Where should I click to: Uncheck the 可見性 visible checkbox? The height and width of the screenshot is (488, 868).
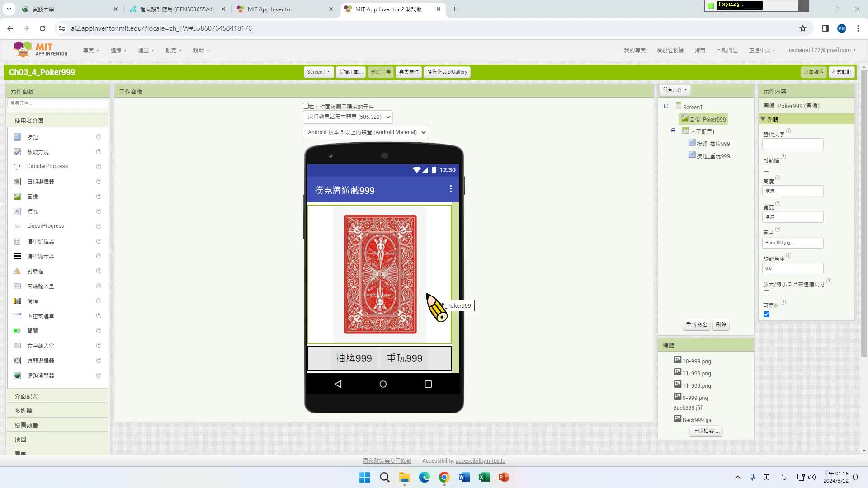(766, 314)
